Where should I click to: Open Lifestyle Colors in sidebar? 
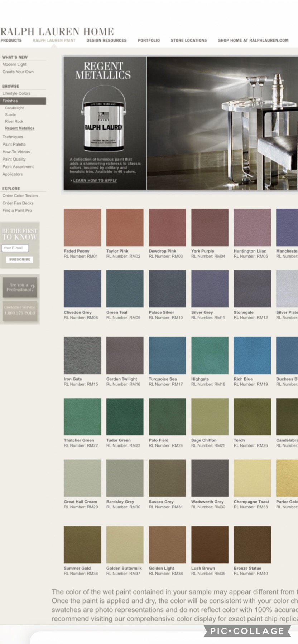click(x=16, y=93)
